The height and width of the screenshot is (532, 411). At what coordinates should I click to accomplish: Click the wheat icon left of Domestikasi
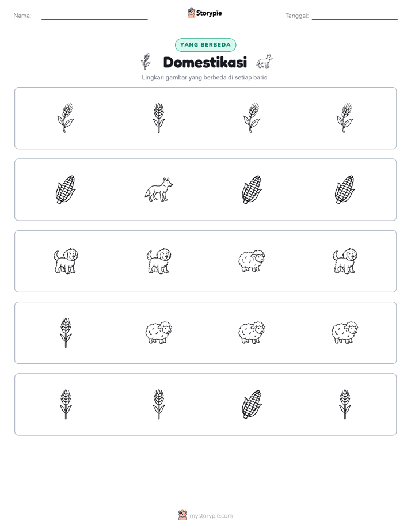click(146, 62)
